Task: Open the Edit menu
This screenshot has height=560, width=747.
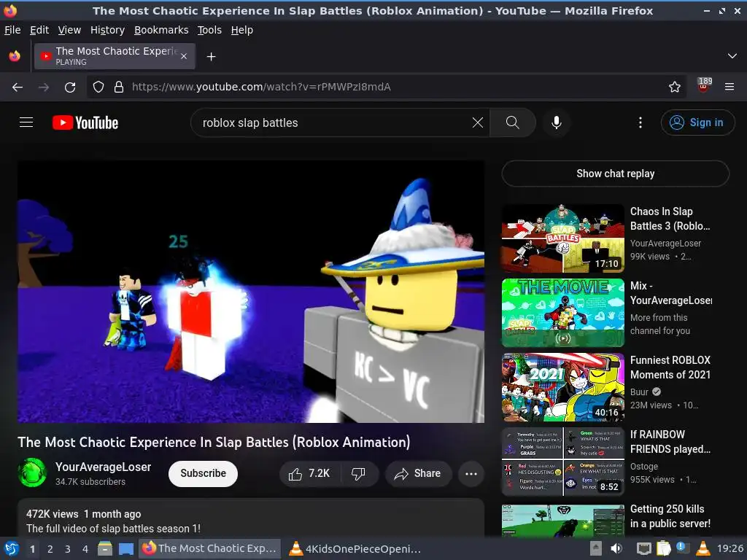Action: point(39,30)
